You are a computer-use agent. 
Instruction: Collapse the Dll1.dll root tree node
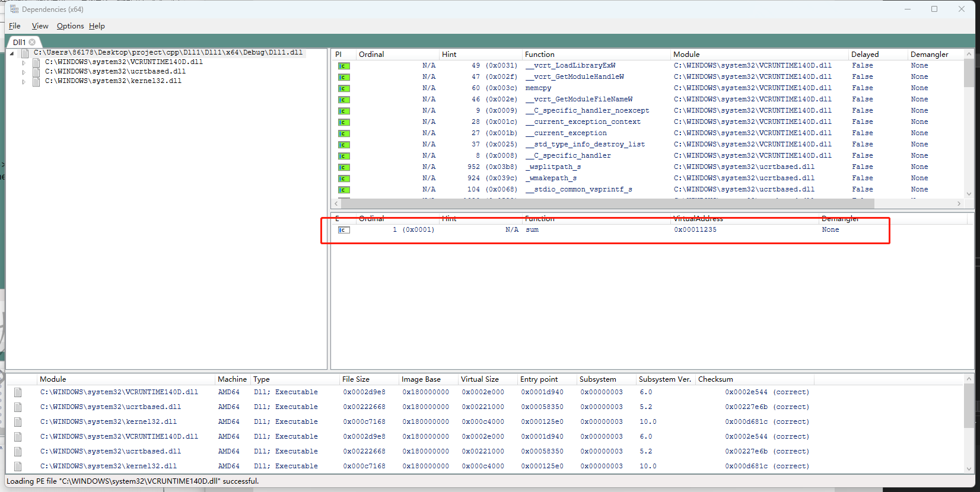coord(12,53)
